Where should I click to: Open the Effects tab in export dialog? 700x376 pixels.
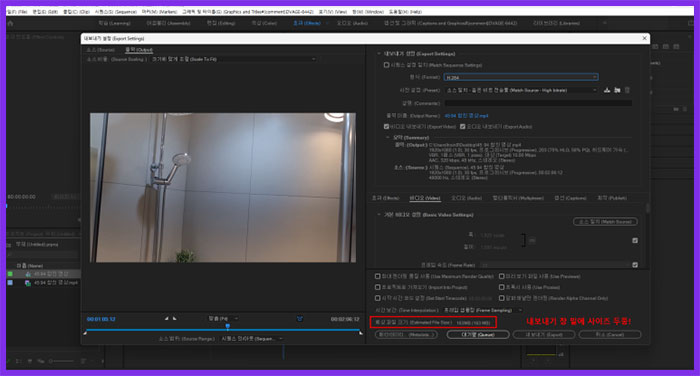pos(385,198)
